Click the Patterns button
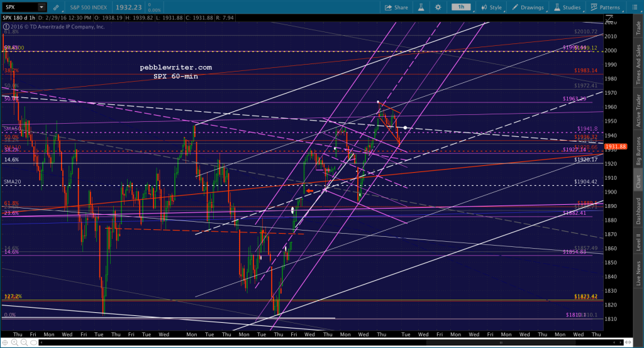Viewport: 644px width, 348px height. pos(606,8)
